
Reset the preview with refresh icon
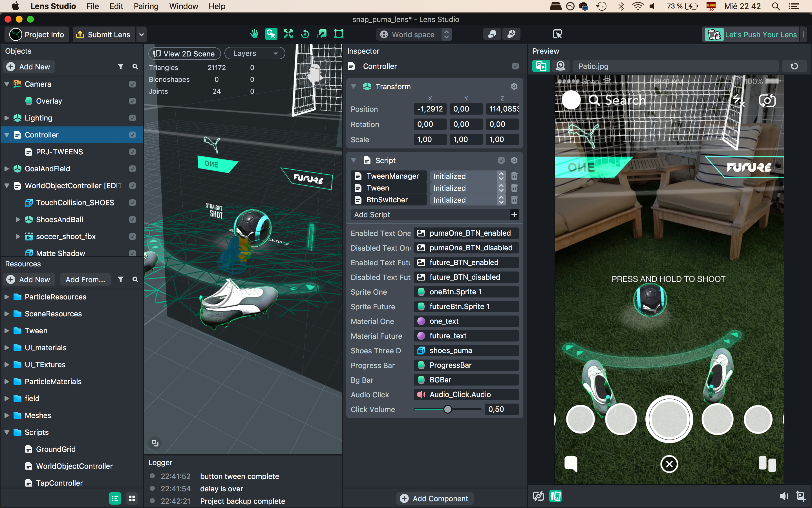(x=794, y=66)
